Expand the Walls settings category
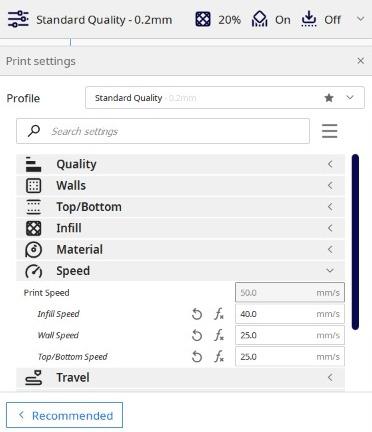372x432 pixels. click(x=180, y=185)
